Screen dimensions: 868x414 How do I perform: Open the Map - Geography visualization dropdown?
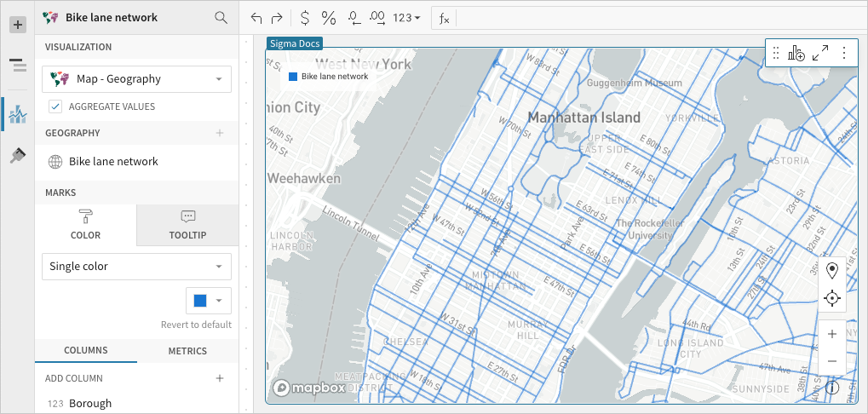(x=137, y=79)
